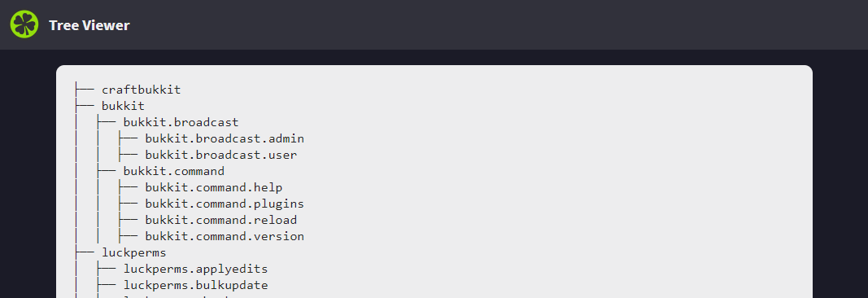The height and width of the screenshot is (298, 868).
Task: Select bukkit.command.version permission node
Action: click(x=225, y=236)
